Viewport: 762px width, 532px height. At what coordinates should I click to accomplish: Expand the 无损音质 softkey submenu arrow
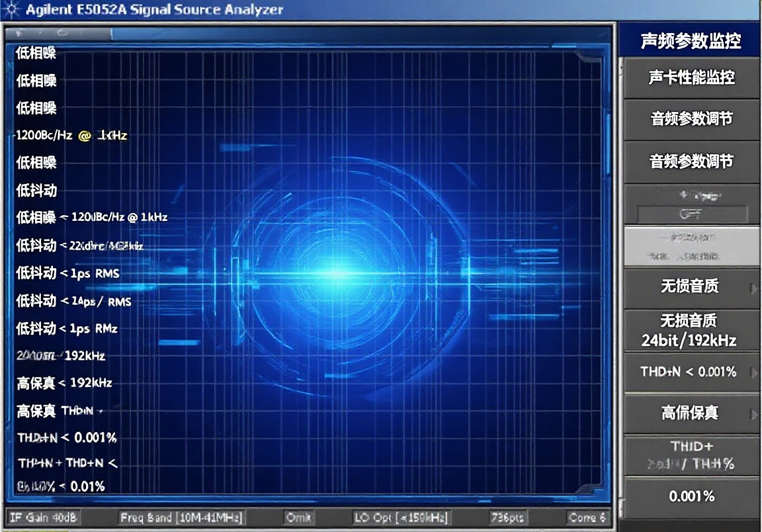(x=753, y=288)
